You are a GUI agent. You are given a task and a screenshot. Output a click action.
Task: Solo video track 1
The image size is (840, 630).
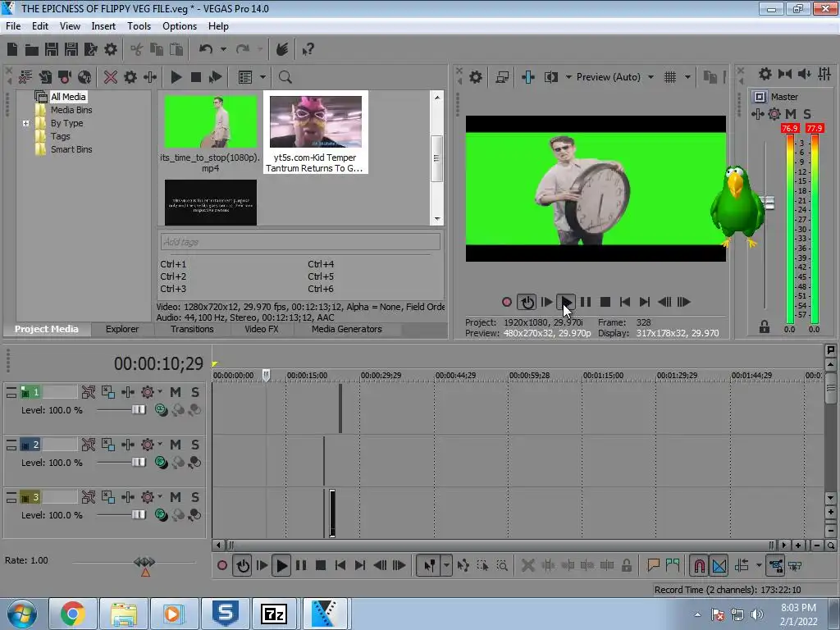[x=195, y=392]
